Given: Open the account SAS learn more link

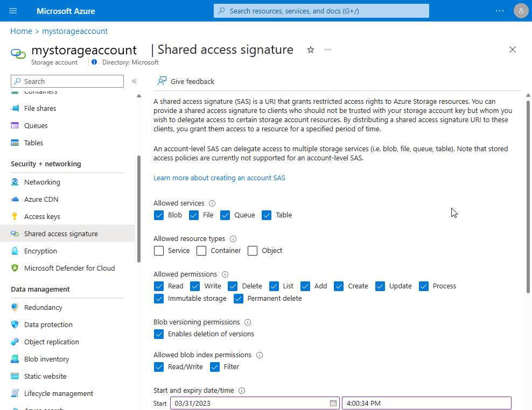Looking at the screenshot, I should point(219,178).
